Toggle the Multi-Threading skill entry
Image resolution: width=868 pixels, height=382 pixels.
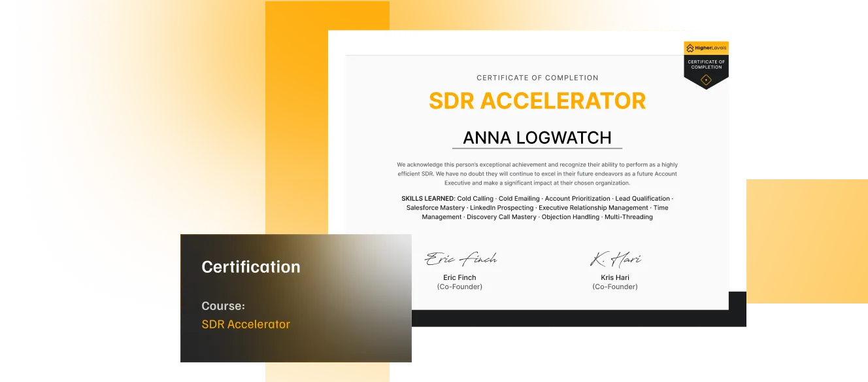click(629, 217)
